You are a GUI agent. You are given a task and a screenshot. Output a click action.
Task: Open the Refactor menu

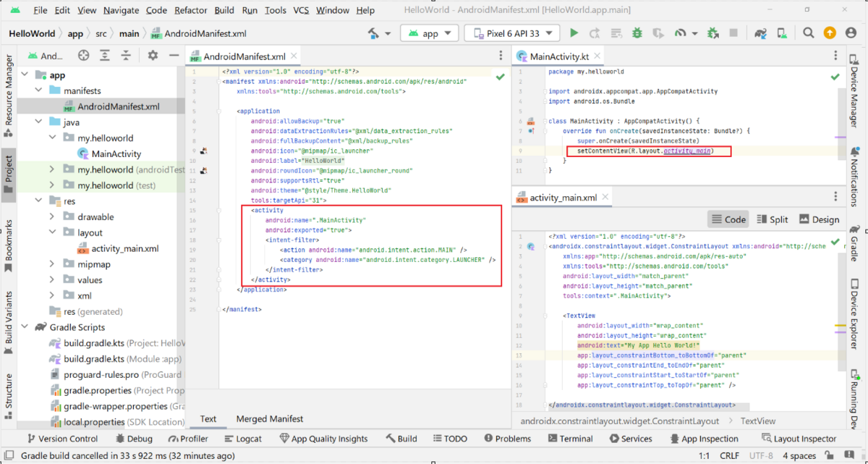click(x=190, y=10)
